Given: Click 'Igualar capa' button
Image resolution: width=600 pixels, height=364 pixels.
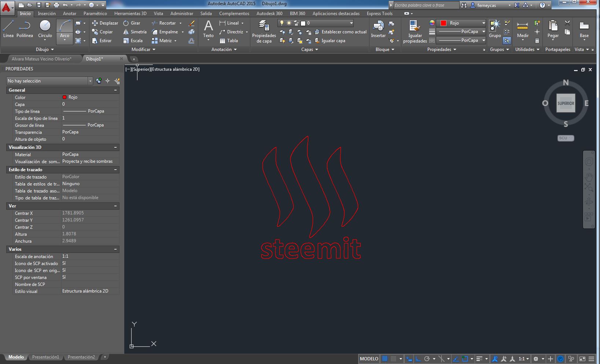Looking at the screenshot, I should 330,41.
